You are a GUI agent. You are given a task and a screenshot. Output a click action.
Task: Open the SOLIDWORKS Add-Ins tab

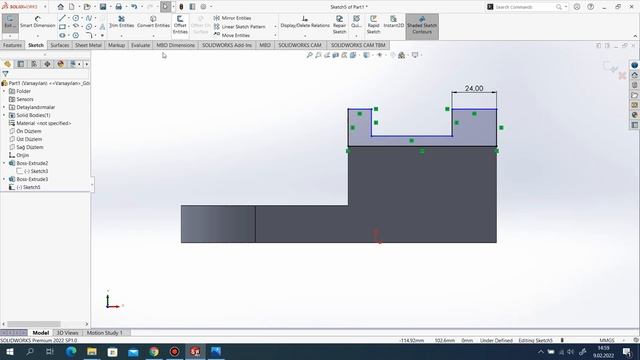point(227,45)
